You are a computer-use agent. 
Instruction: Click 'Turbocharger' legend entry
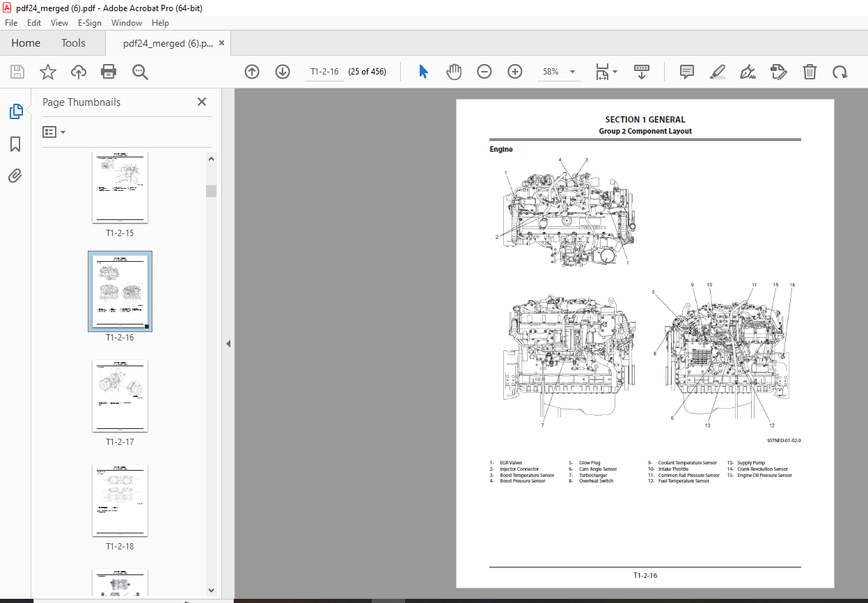click(593, 476)
